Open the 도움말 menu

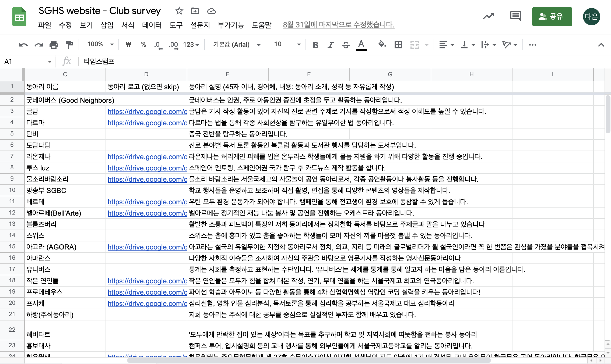(x=262, y=25)
